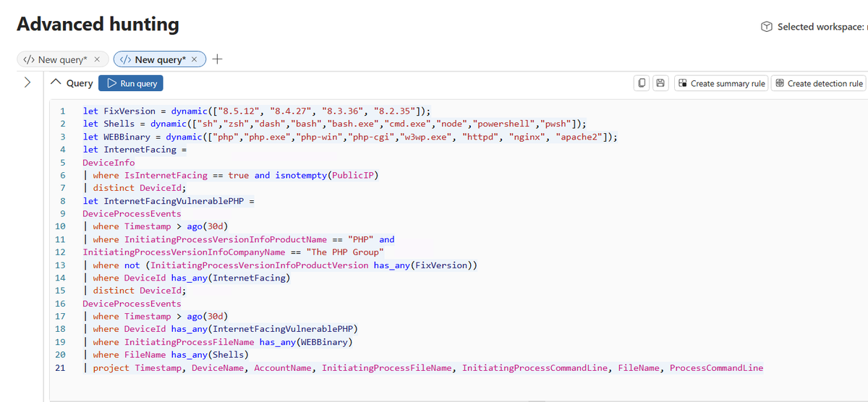The height and width of the screenshot is (402, 868).
Task: Click line number 1 in the gutter
Action: pyautogui.click(x=64, y=111)
